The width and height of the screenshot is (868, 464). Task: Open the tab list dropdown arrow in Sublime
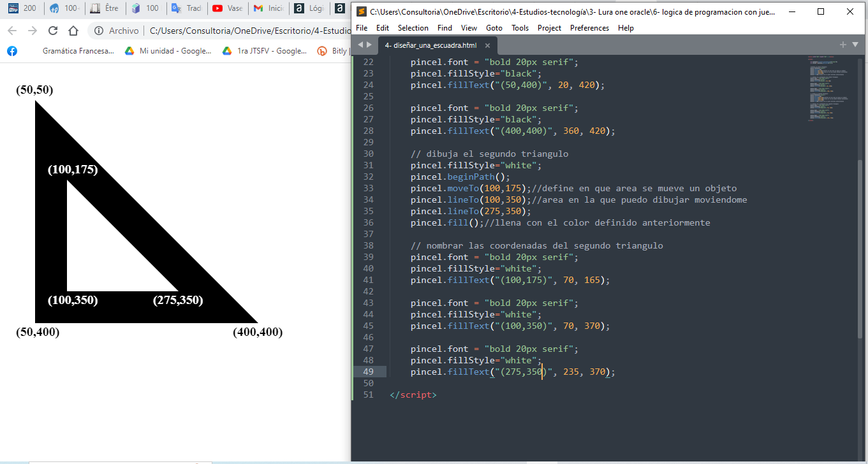855,45
